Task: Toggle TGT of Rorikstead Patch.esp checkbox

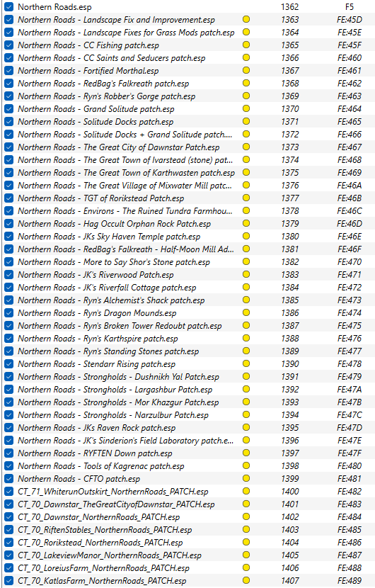Action: (x=9, y=198)
